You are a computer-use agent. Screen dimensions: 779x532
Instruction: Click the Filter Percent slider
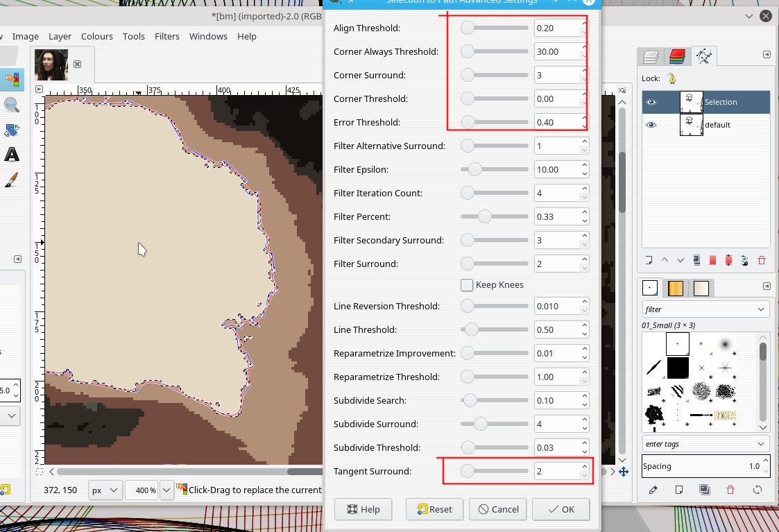pos(494,217)
